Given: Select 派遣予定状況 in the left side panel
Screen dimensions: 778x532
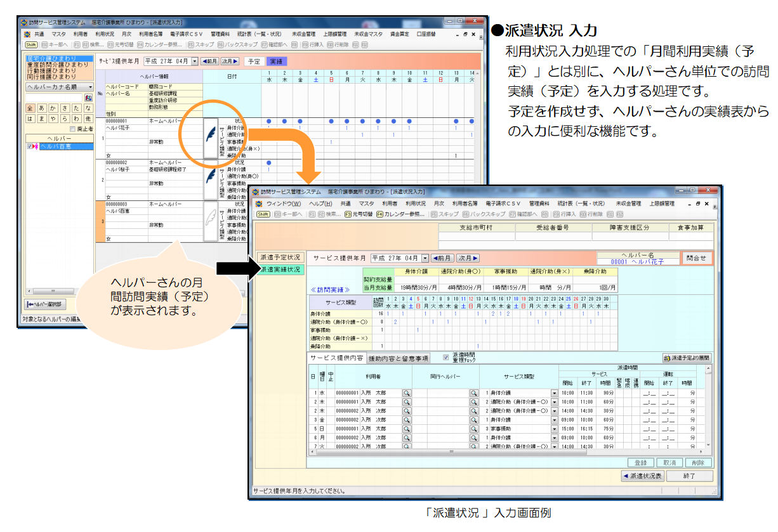Looking at the screenshot, I should click(280, 257).
